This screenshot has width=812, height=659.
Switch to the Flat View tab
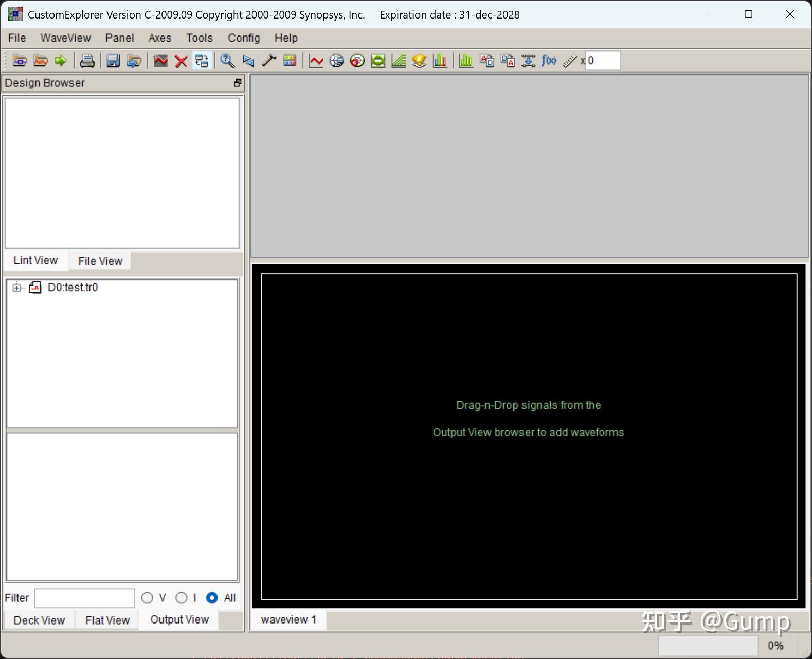tap(107, 620)
